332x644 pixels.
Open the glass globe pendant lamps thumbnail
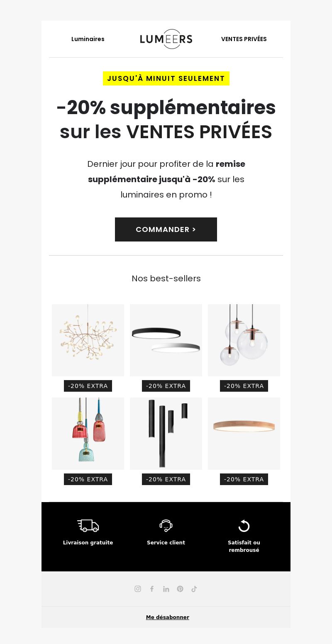[x=244, y=340]
